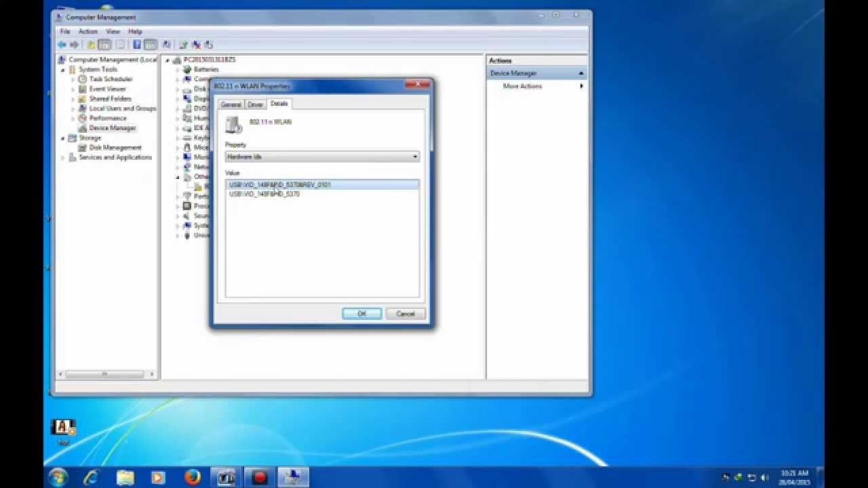868x488 pixels.
Task: Click the red record button taskbar icon
Action: pyautogui.click(x=260, y=477)
